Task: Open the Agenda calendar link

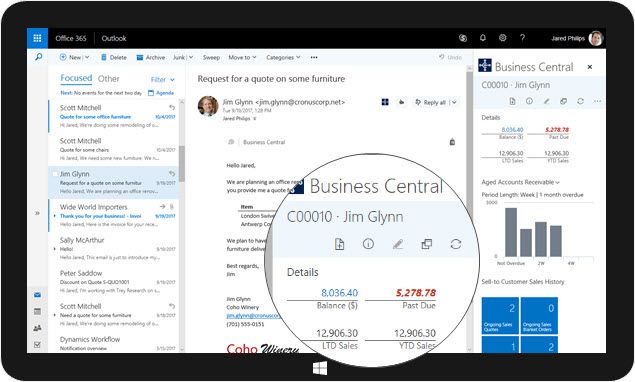Action: pyautogui.click(x=161, y=93)
